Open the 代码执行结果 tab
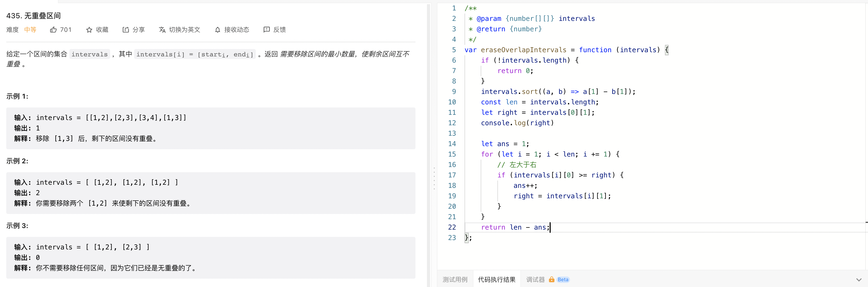This screenshot has width=868, height=287. click(x=497, y=280)
